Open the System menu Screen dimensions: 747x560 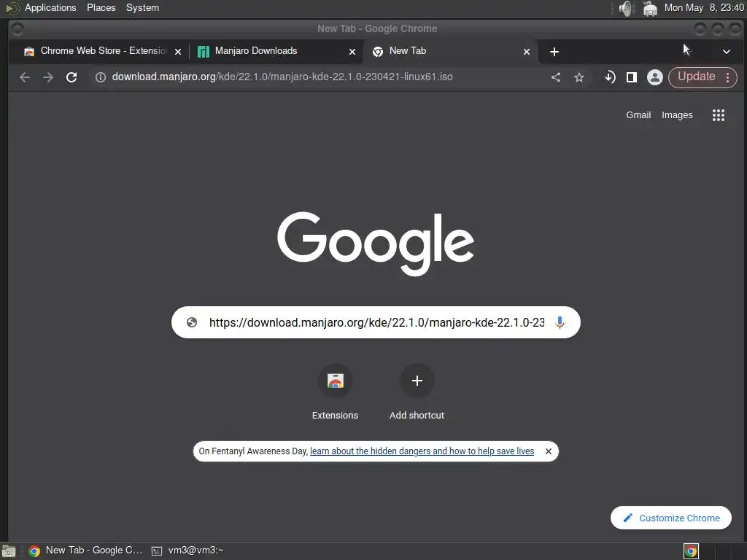[x=142, y=7]
